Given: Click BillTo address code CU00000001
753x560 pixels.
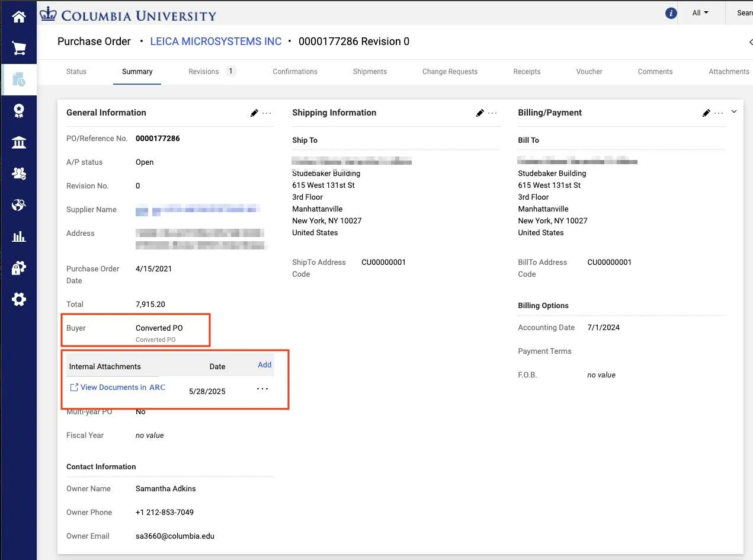Looking at the screenshot, I should [610, 263].
